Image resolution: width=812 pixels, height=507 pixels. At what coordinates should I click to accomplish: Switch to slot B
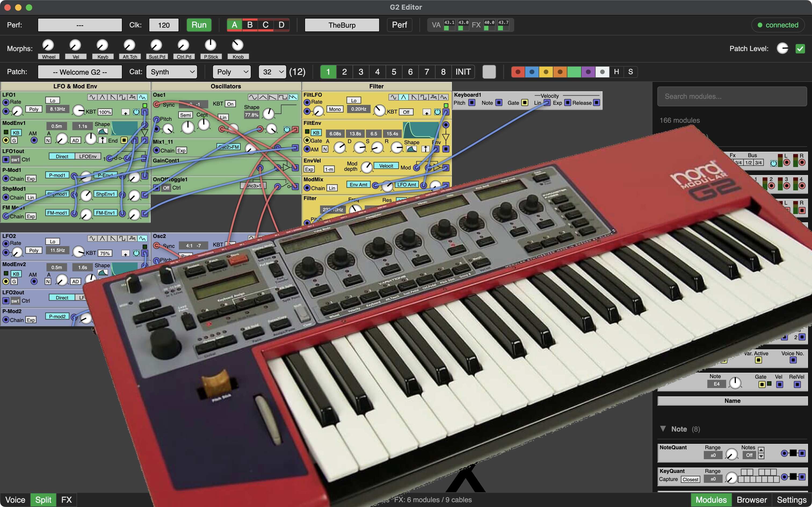pos(250,25)
